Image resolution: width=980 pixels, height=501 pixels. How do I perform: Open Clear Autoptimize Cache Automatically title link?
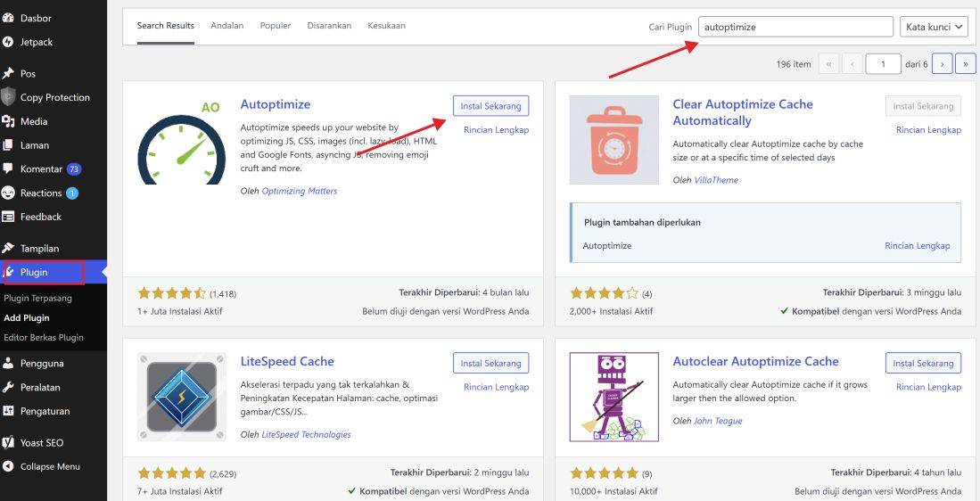(x=743, y=112)
